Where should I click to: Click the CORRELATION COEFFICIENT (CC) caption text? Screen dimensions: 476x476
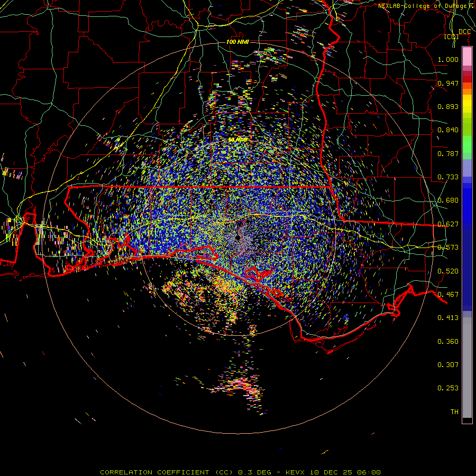pos(167,472)
